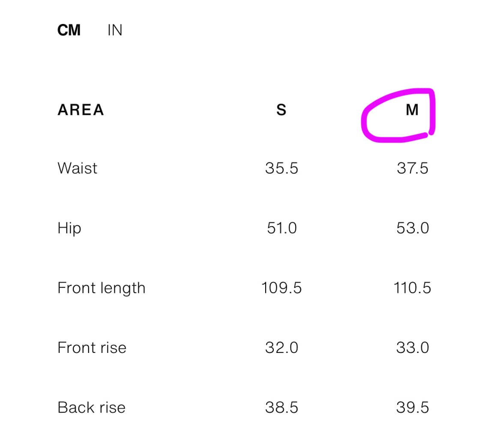Click the 51.0 hip value
The image size is (482, 448).
[281, 228]
